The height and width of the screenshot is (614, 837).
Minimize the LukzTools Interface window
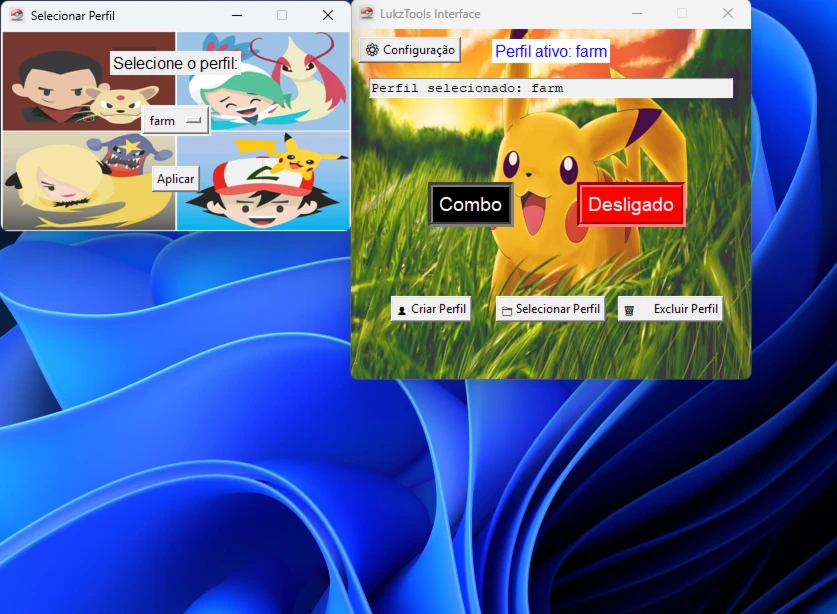pyautogui.click(x=637, y=13)
